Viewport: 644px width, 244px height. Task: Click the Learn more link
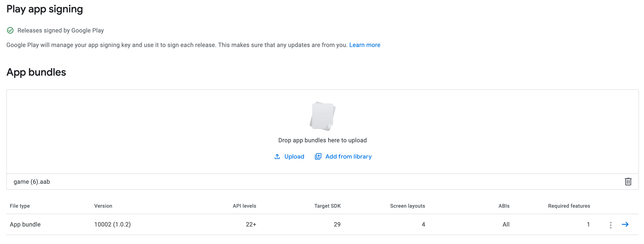(x=364, y=45)
